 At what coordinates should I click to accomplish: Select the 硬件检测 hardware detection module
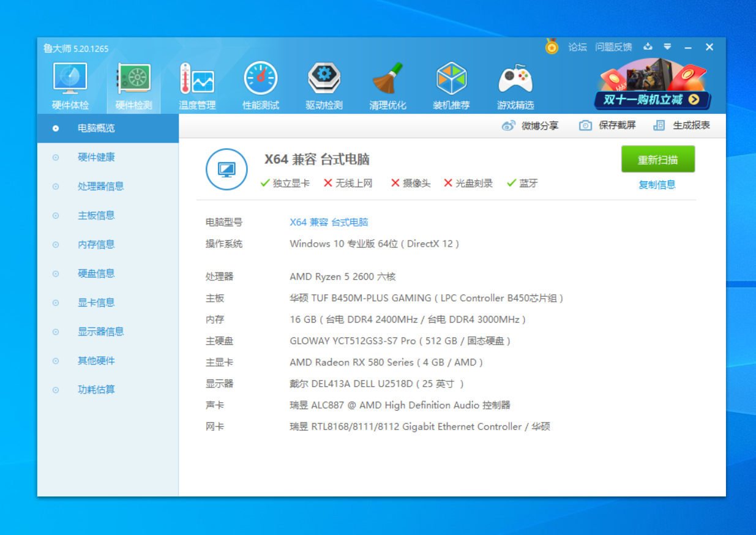[134, 87]
